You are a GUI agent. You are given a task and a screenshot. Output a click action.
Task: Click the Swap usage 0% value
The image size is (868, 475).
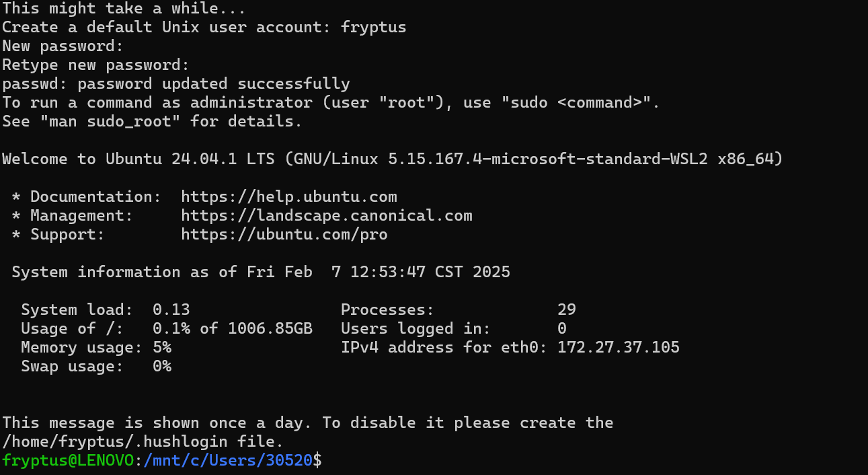point(162,367)
